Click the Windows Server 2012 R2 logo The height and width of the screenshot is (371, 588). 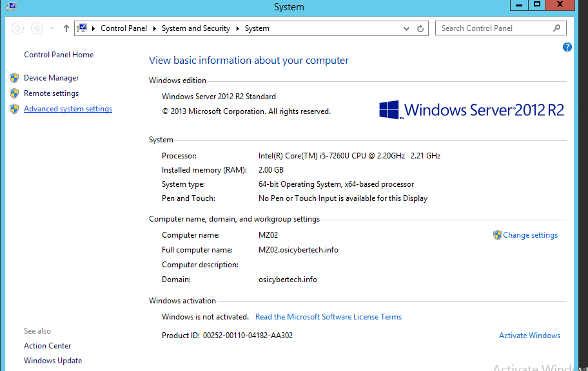(471, 109)
